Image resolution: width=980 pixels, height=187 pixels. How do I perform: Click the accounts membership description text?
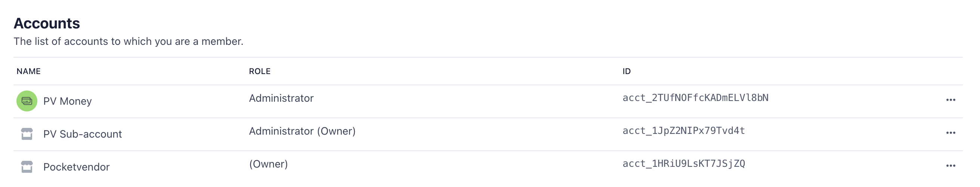pos(128,41)
